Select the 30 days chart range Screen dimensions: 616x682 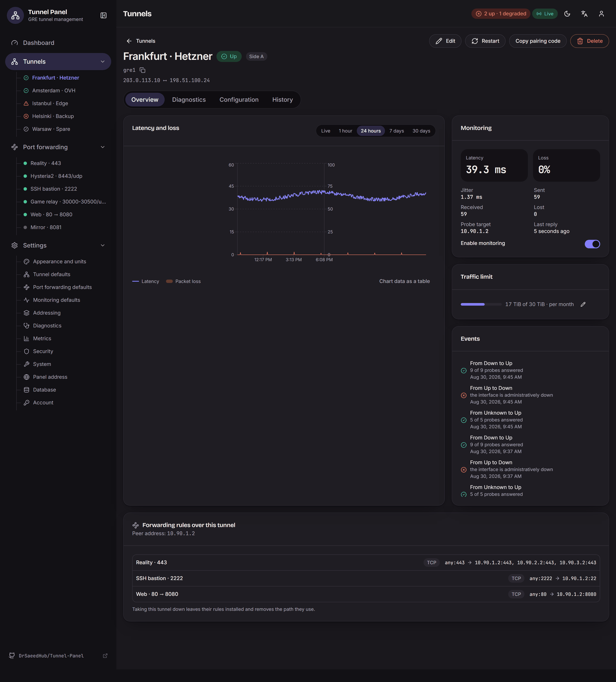pyautogui.click(x=421, y=131)
